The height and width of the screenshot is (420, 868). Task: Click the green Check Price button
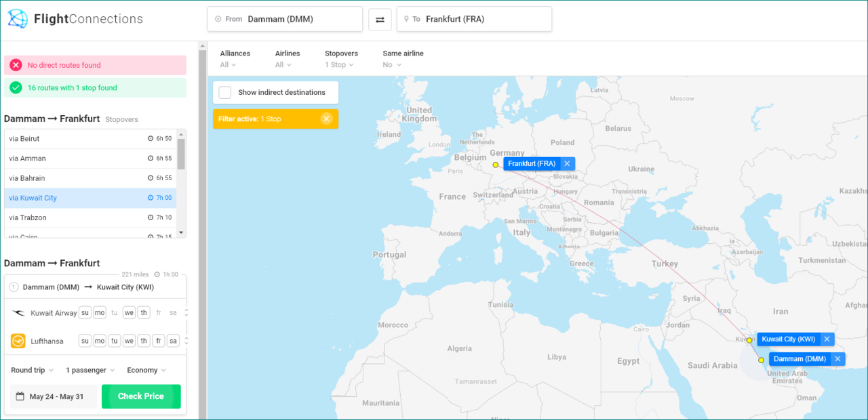[x=141, y=396]
